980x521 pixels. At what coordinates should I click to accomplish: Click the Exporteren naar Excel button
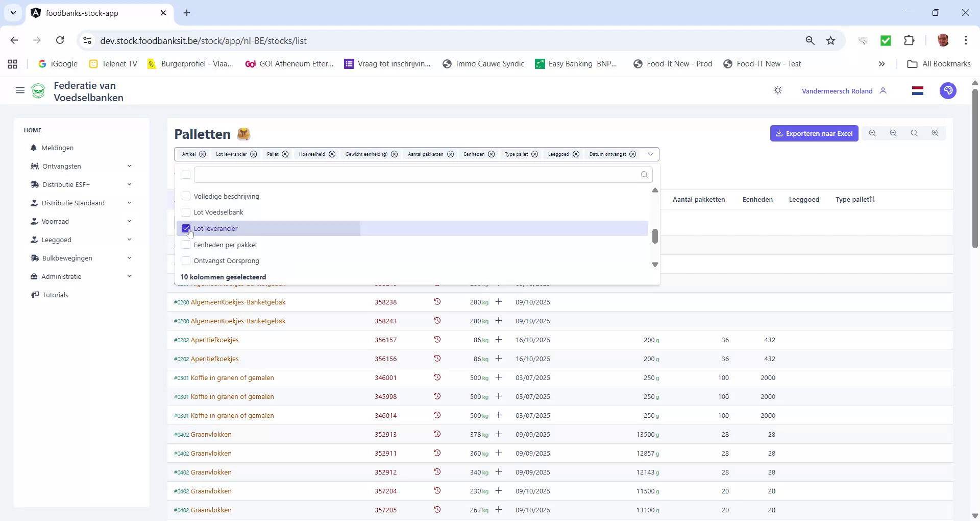(x=814, y=133)
